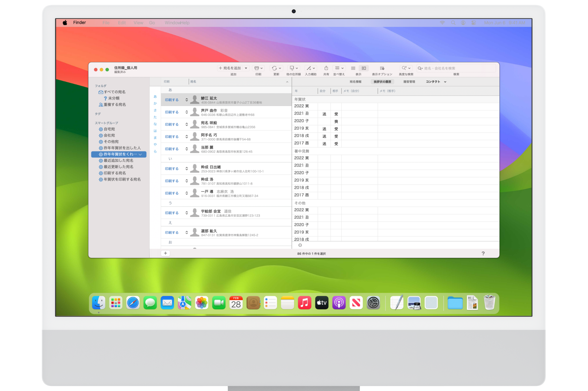Open the search magnifier options in the search field
Viewport: 588px width, 391px height.
coord(420,68)
